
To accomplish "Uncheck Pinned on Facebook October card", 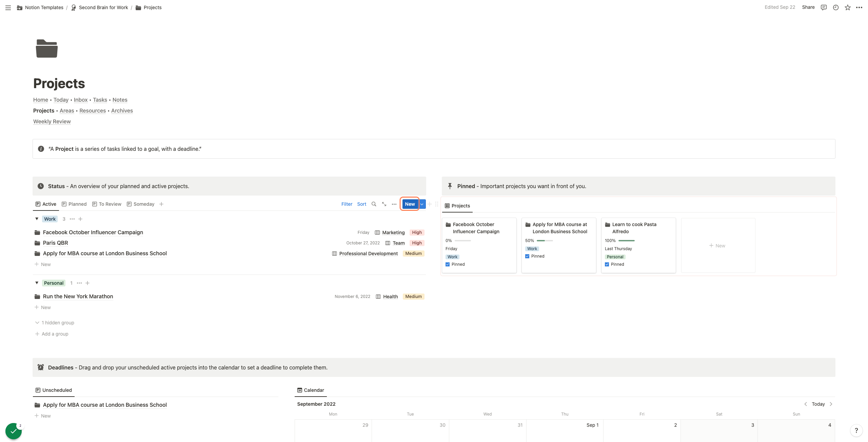I will 448,264.
